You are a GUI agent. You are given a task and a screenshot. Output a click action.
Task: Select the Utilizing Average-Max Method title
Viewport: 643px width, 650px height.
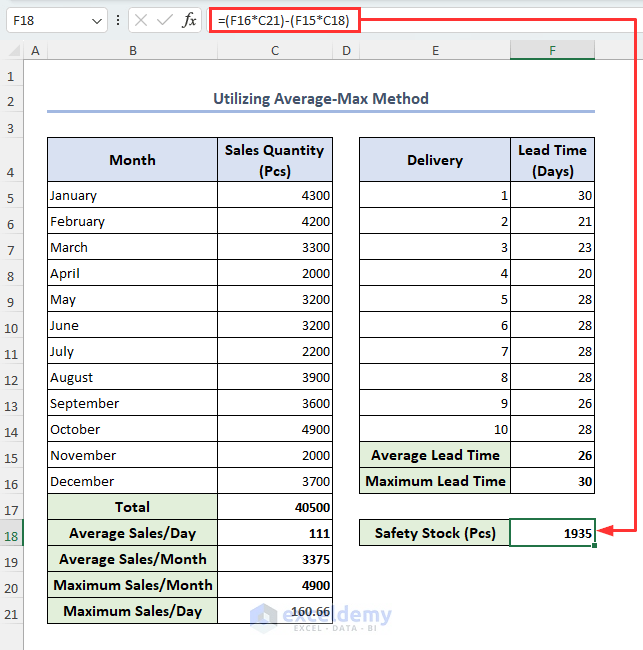321,98
